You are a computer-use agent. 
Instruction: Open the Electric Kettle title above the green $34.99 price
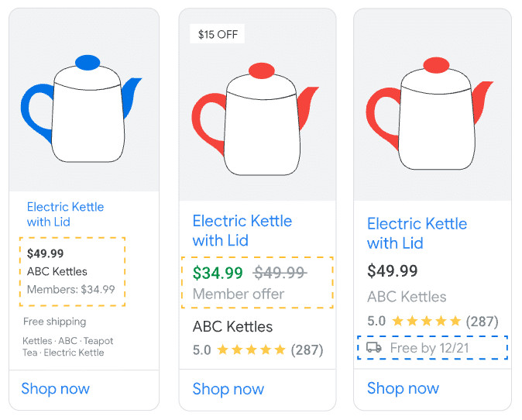coord(242,230)
